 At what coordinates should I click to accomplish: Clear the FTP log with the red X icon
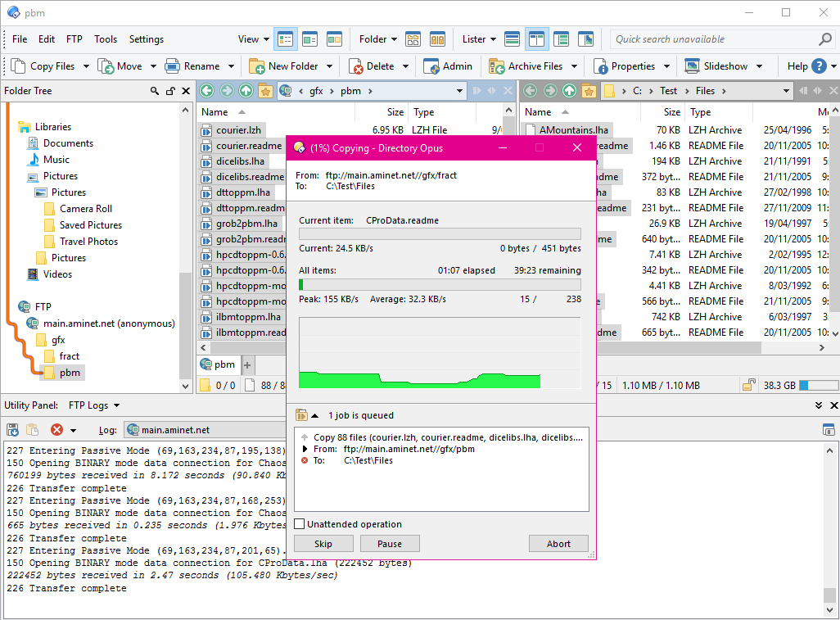coord(56,430)
